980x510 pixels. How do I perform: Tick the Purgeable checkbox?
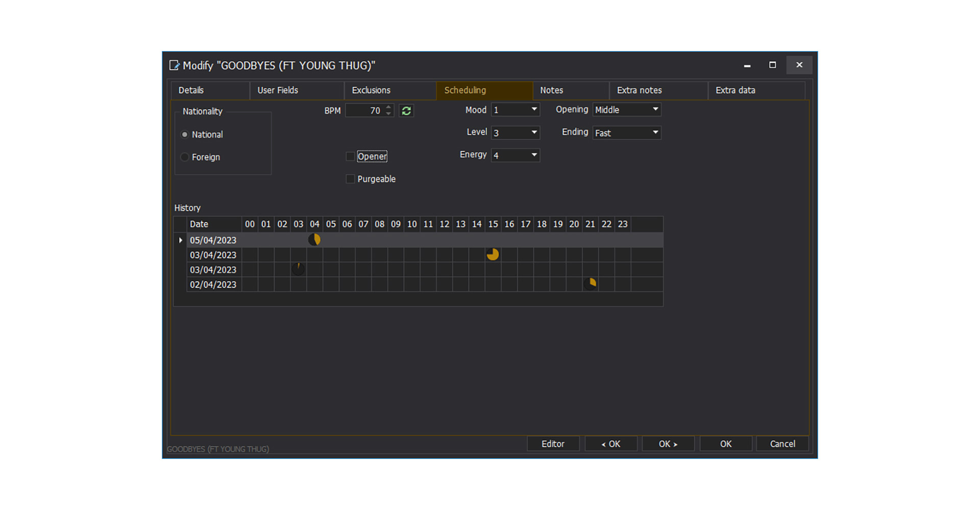point(350,179)
